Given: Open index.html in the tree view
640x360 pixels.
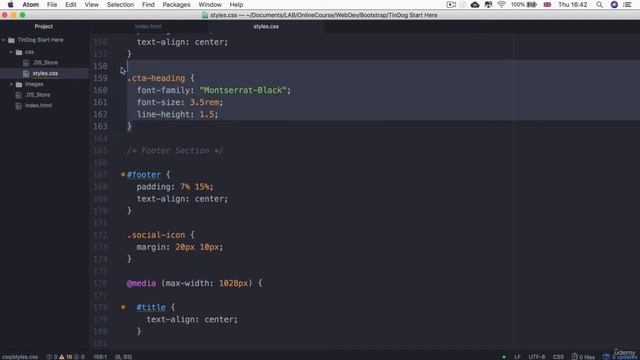Looking at the screenshot, I should [38, 105].
